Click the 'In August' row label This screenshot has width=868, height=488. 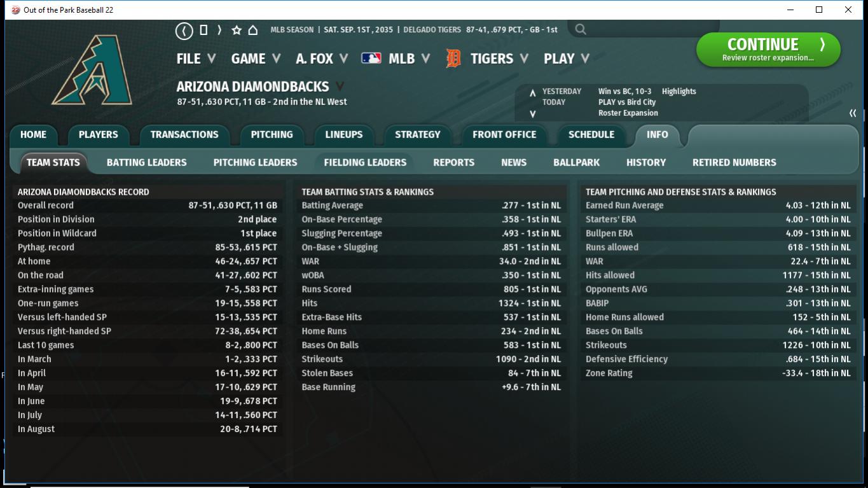click(x=36, y=429)
